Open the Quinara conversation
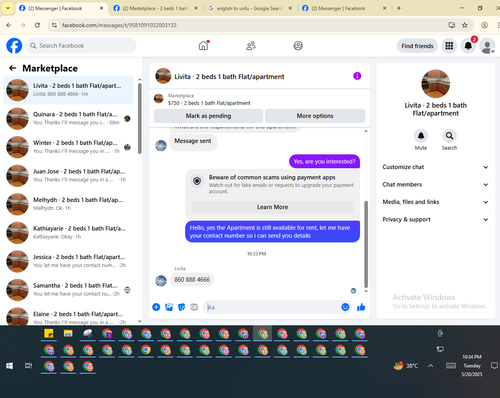The width and height of the screenshot is (500, 398). pos(68,118)
